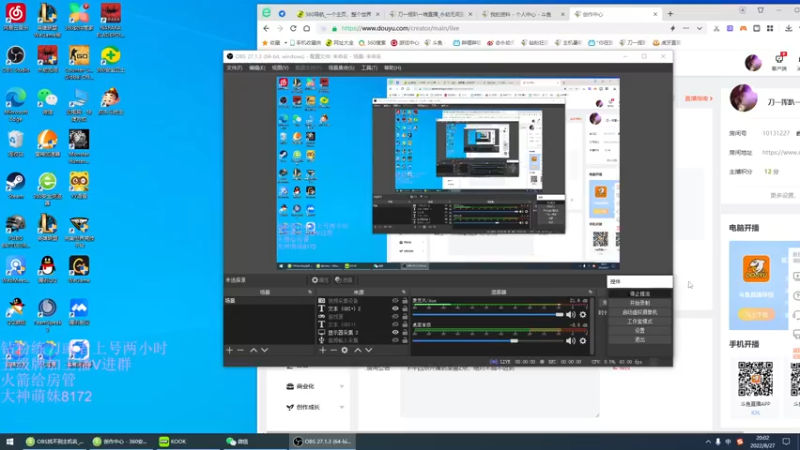
Task: Toggle visibility of the Text (GDI+) 2 source
Action: (x=395, y=309)
